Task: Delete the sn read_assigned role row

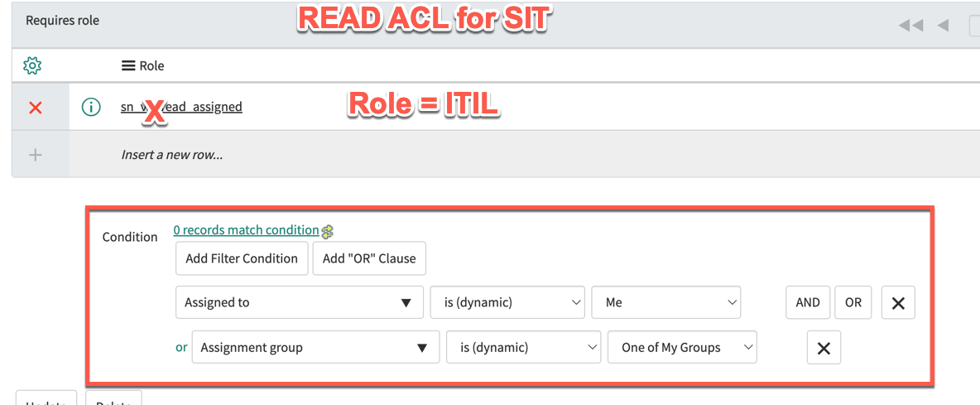Action: (x=36, y=108)
